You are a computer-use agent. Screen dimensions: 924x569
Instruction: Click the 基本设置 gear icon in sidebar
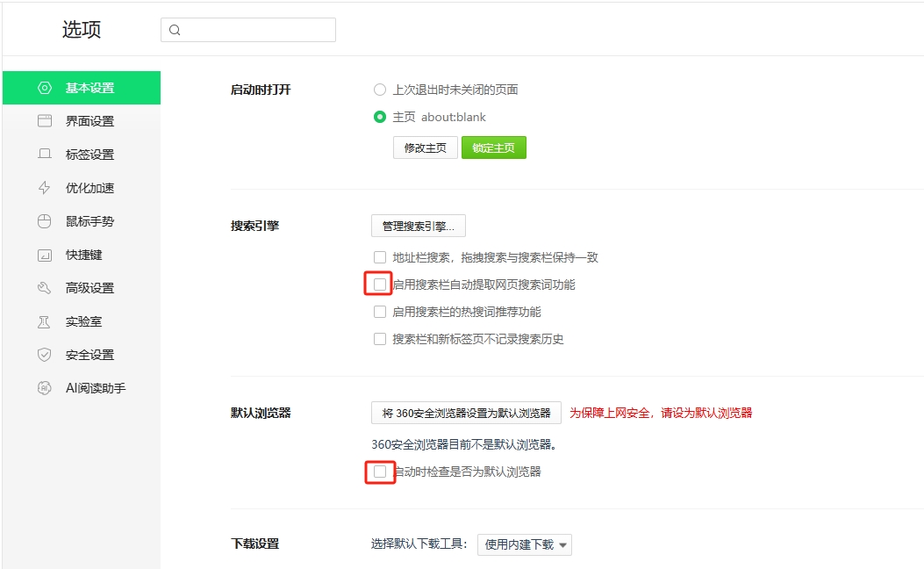45,88
